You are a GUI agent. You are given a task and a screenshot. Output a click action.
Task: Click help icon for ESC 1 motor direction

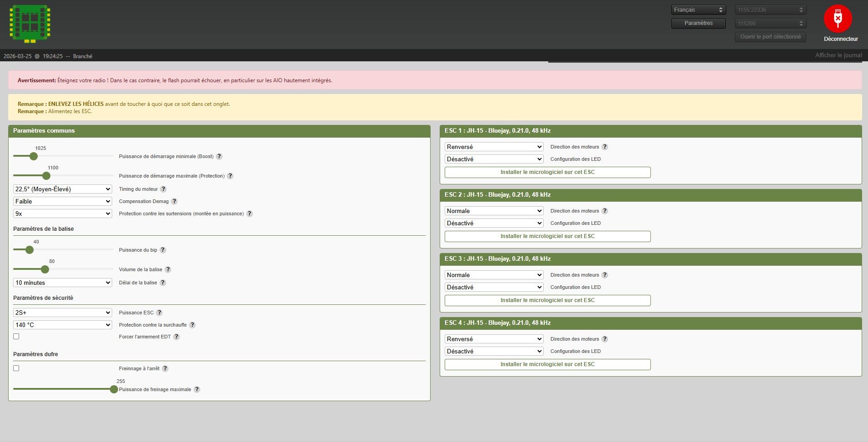605,147
